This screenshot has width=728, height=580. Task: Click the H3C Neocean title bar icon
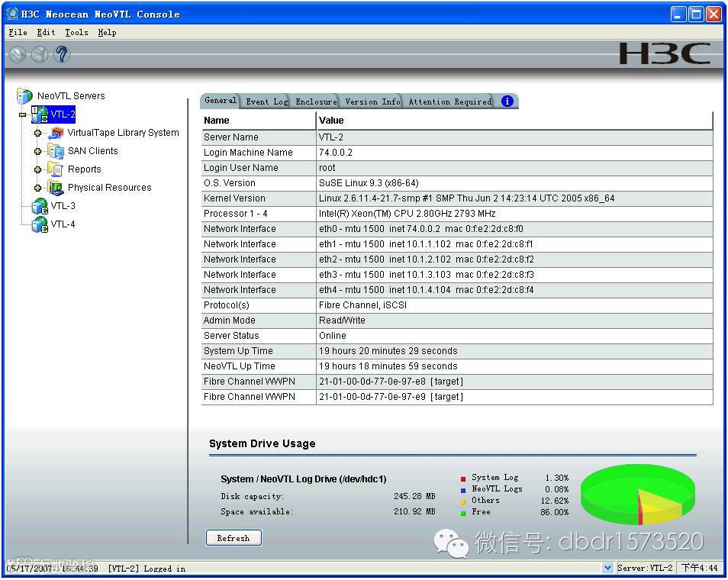tap(12, 14)
